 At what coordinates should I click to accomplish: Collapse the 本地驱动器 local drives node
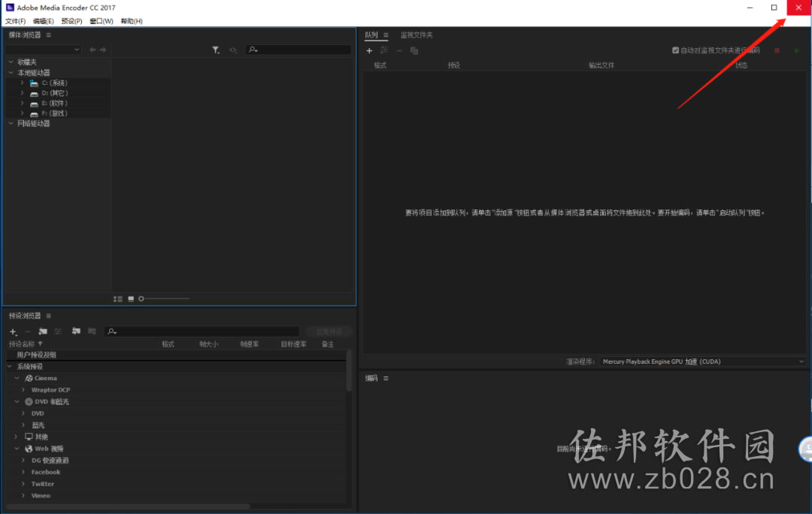[11, 73]
